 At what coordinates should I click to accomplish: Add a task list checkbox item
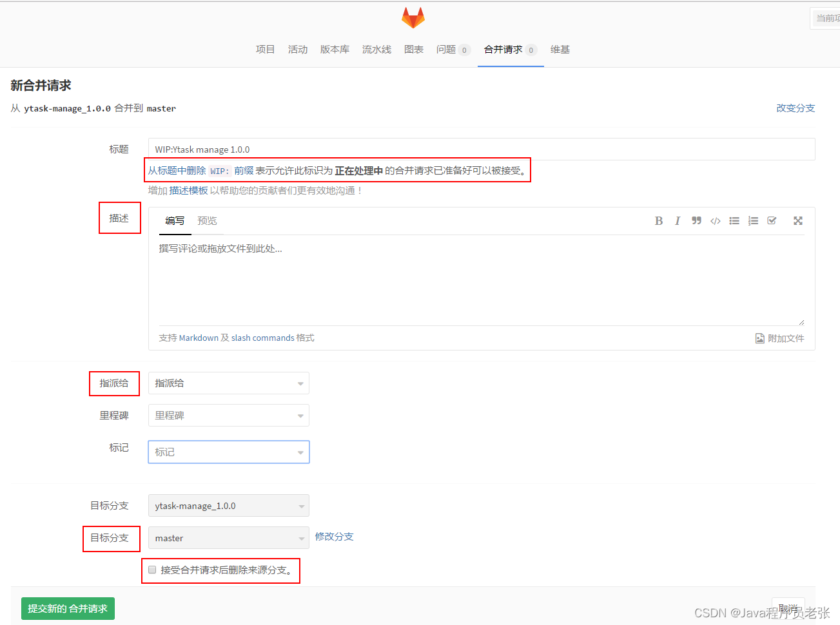[772, 221]
